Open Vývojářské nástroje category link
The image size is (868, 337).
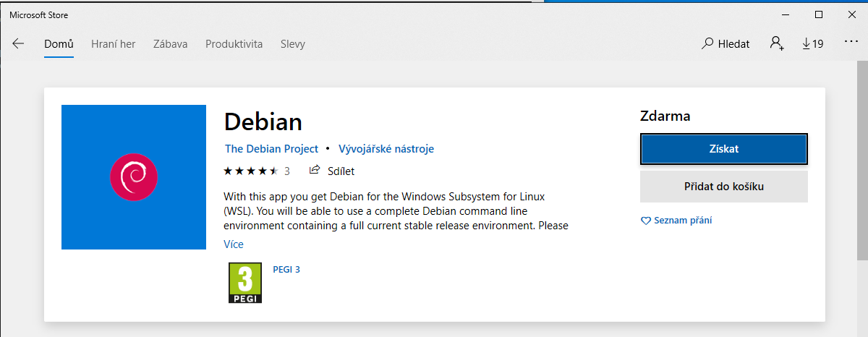click(386, 148)
